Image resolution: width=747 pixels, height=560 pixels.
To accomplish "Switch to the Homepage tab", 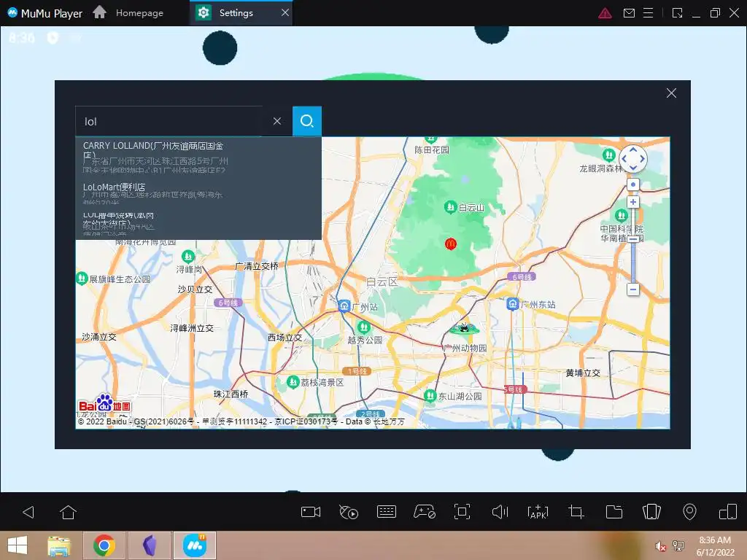I will pyautogui.click(x=128, y=13).
